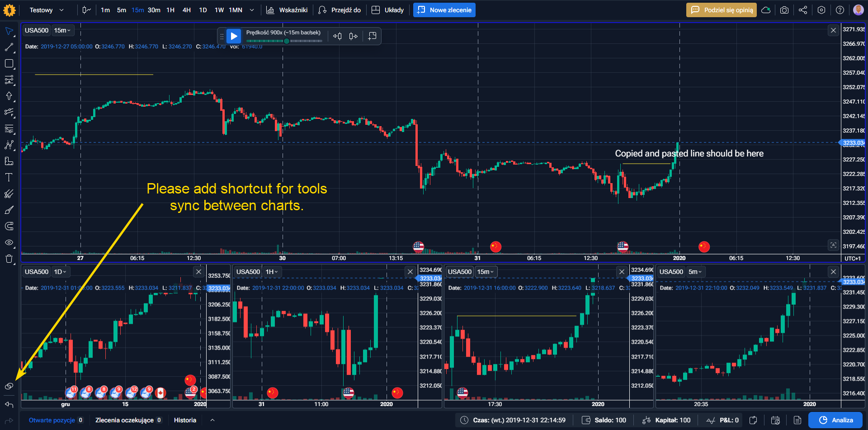Screen dimensions: 868x430
Task: Expand the 15m timeframe dropdown on main chart
Action: [x=62, y=30]
